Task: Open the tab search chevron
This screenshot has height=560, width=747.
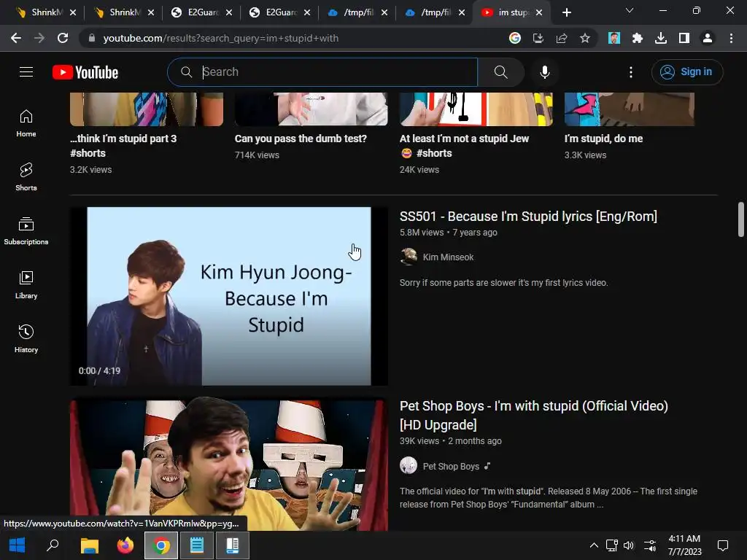Action: point(630,10)
